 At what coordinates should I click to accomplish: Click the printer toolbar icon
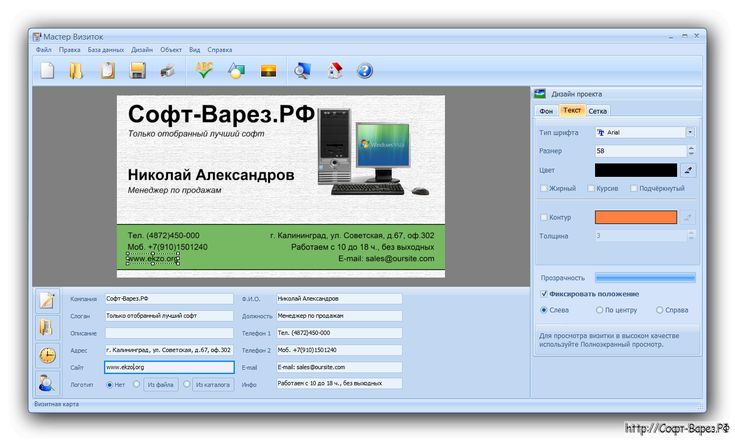167,71
